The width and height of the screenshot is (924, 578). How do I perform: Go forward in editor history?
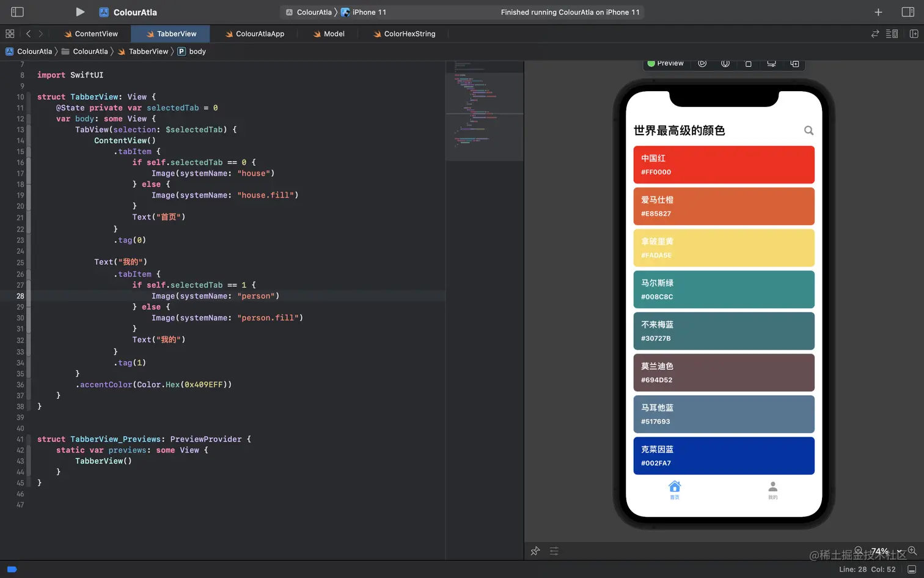point(40,34)
